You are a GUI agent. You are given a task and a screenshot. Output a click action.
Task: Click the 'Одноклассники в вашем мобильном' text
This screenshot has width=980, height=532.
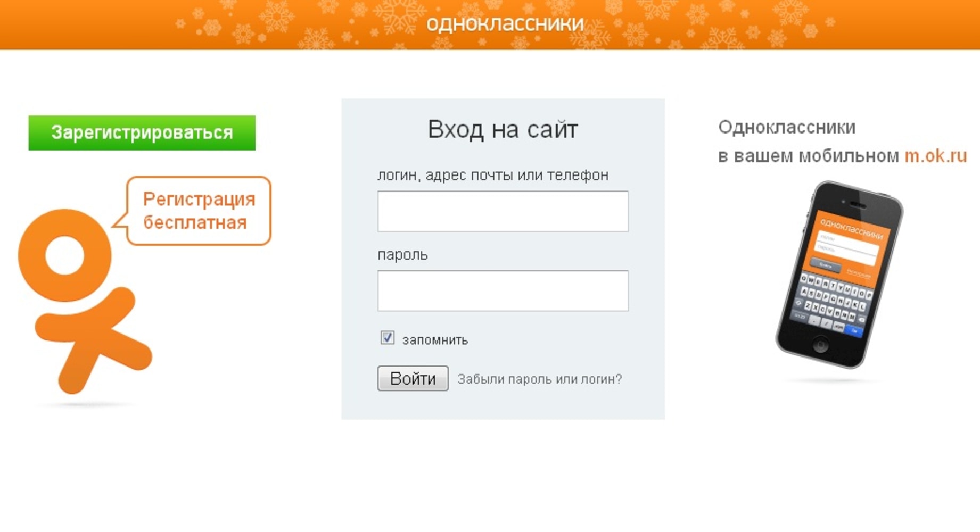pyautogui.click(x=809, y=142)
